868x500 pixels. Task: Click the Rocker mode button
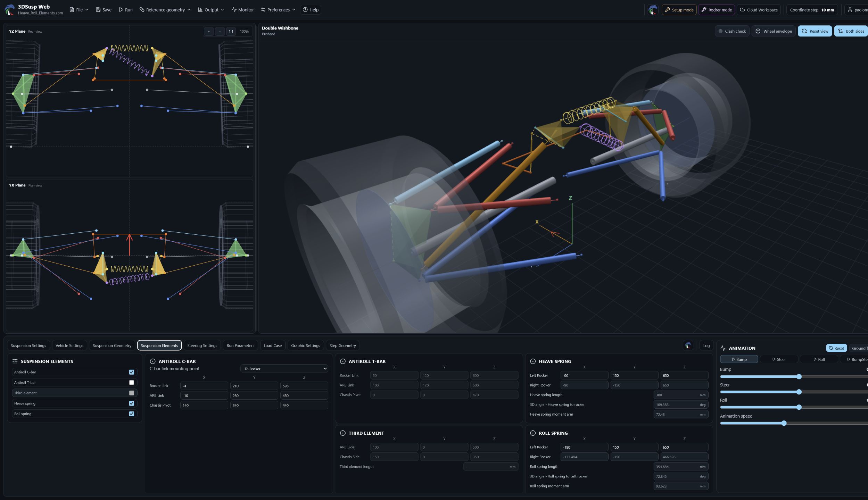click(716, 10)
